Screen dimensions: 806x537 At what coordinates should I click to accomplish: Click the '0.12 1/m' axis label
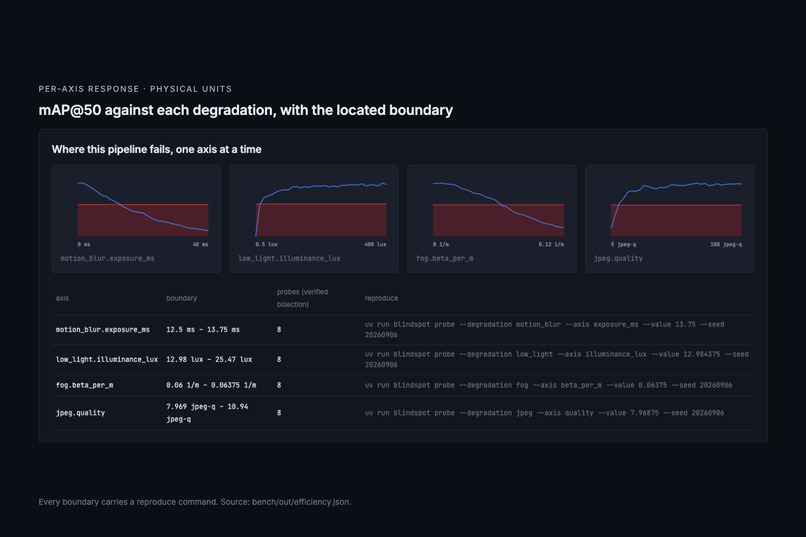[x=551, y=244]
